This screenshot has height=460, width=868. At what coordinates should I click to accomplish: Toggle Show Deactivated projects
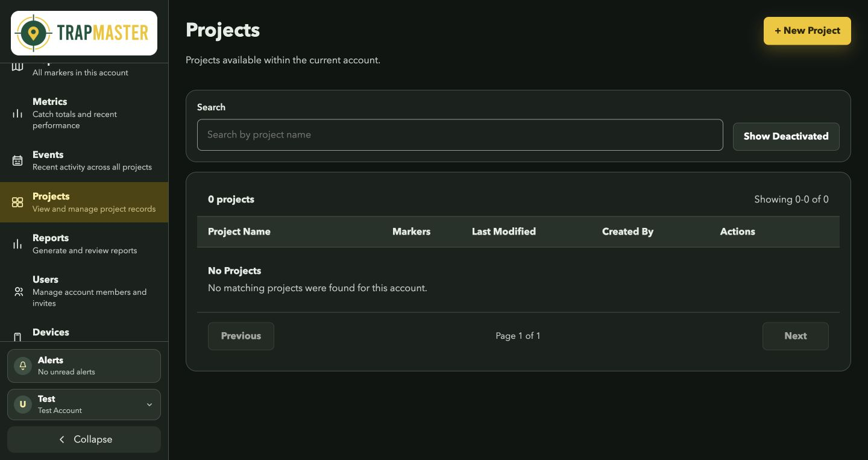(x=786, y=136)
